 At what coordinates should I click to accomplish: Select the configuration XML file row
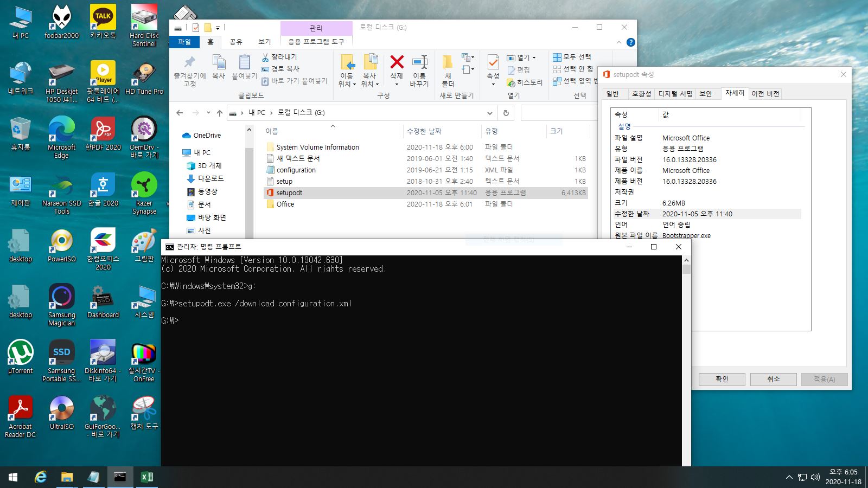pos(426,170)
